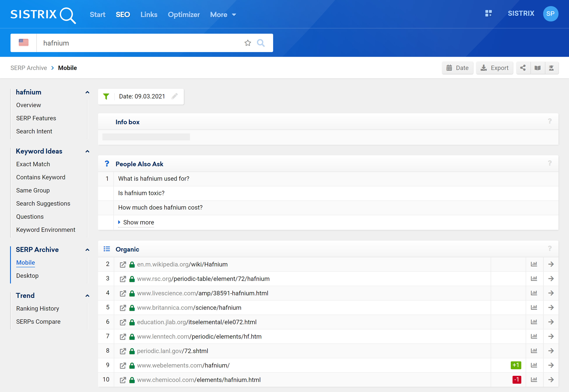Image resolution: width=569 pixels, height=392 pixels.
Task: Collapse the Trend sidebar section
Action: pos(87,296)
